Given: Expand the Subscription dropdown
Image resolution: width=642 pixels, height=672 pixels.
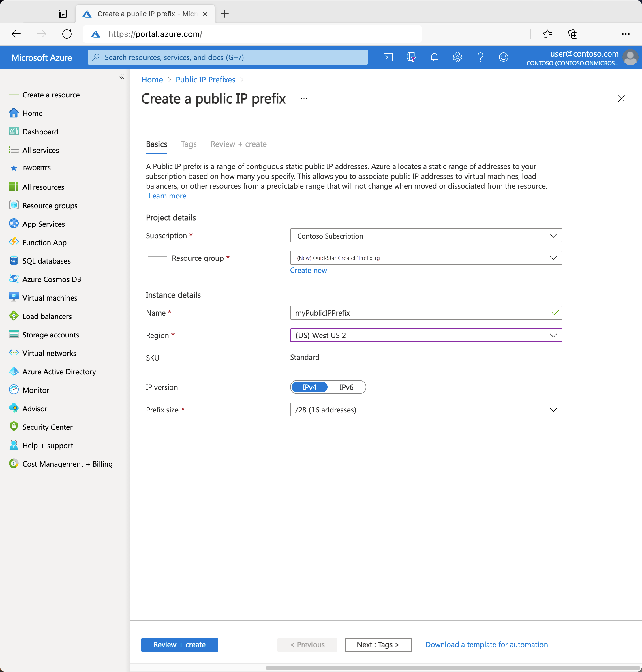Looking at the screenshot, I should [553, 235].
